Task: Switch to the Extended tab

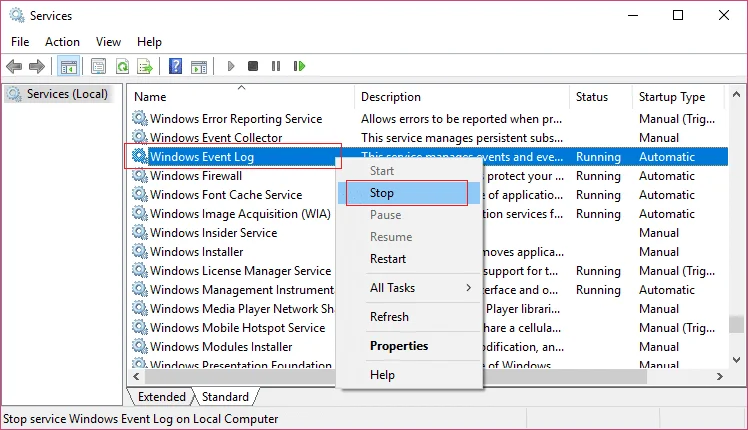Action: (x=161, y=397)
